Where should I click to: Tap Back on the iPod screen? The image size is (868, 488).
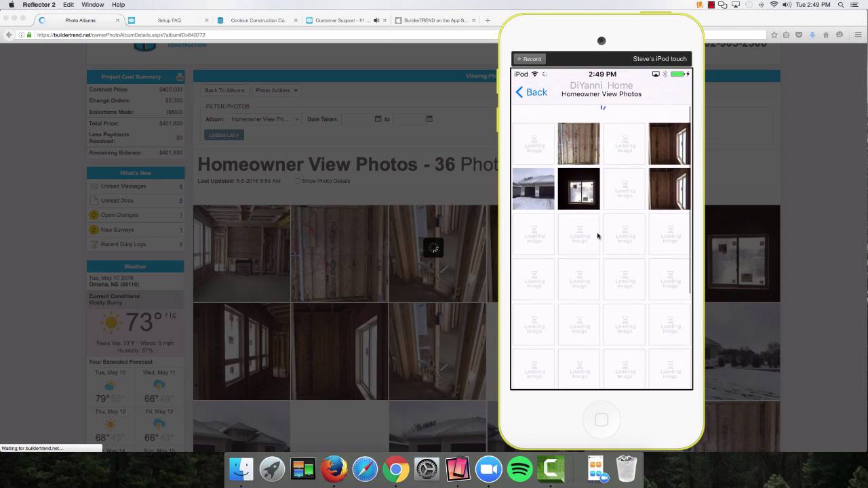(x=532, y=92)
